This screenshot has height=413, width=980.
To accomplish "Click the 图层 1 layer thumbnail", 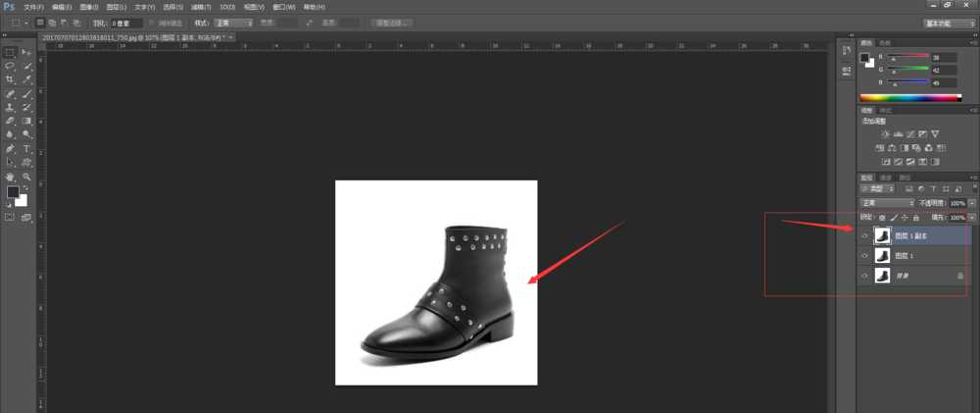I will click(882, 256).
